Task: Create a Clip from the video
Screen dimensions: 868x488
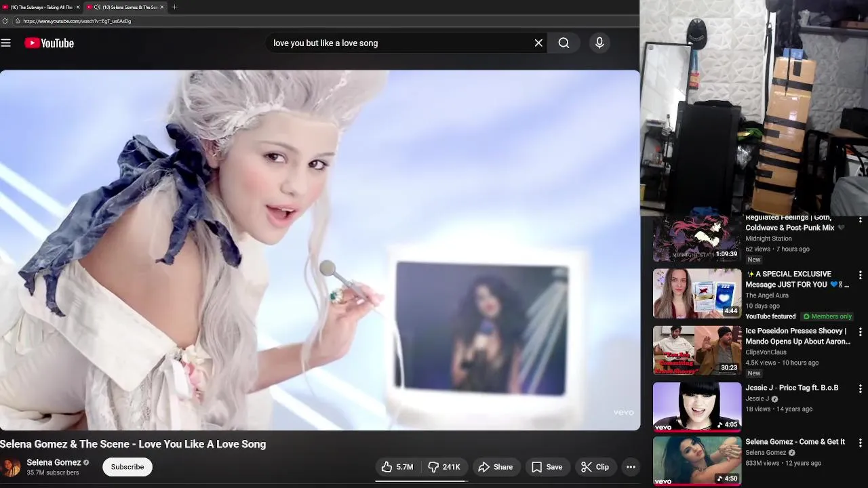Action: point(595,467)
